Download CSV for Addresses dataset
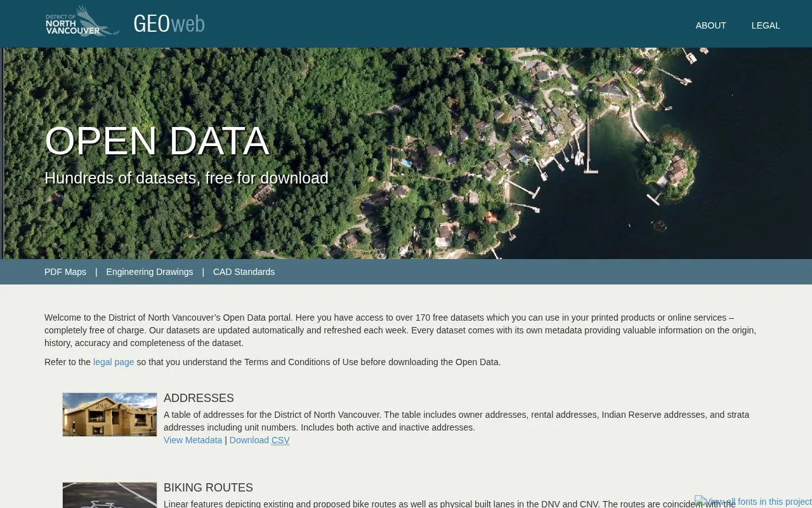The image size is (812, 508). [259, 440]
